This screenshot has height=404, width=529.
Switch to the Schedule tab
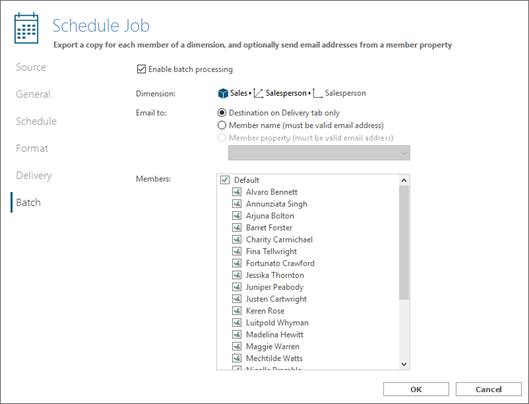[36, 121]
